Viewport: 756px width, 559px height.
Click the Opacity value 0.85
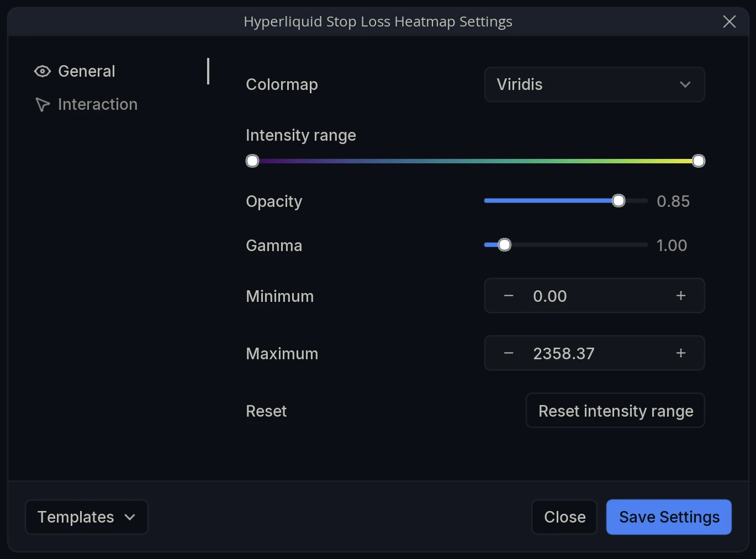[x=673, y=201]
